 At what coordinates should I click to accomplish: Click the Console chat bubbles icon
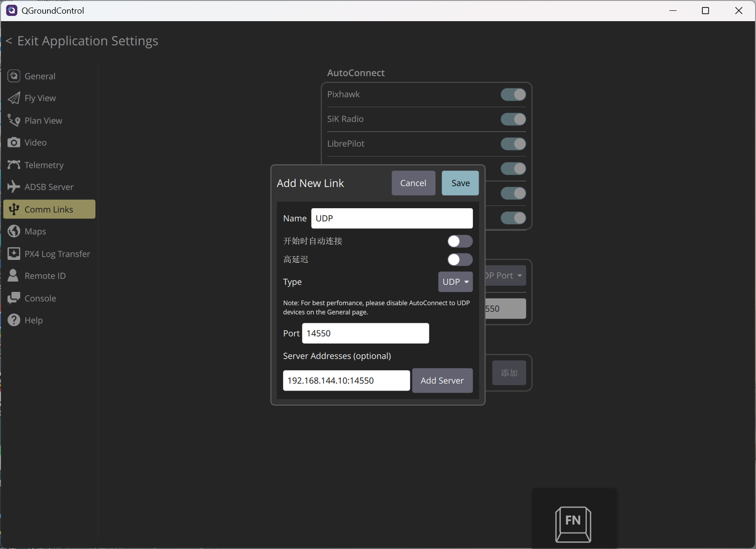[14, 298]
